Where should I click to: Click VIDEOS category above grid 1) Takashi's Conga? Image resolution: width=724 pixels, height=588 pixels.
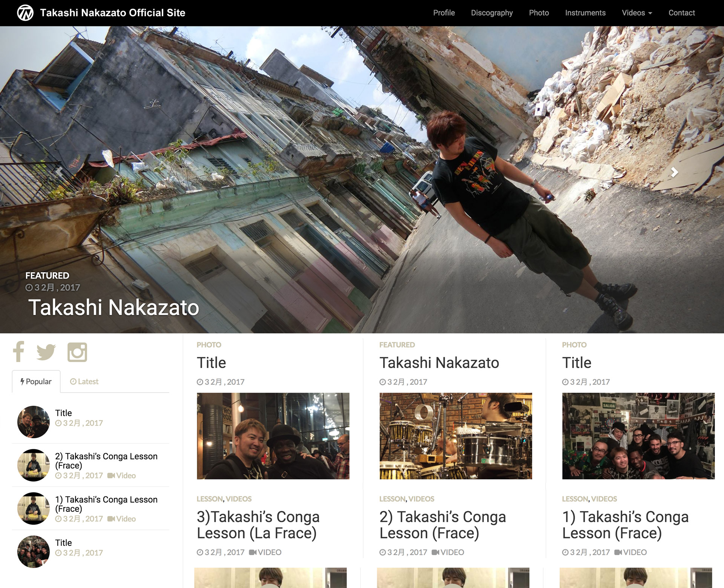pyautogui.click(x=604, y=499)
